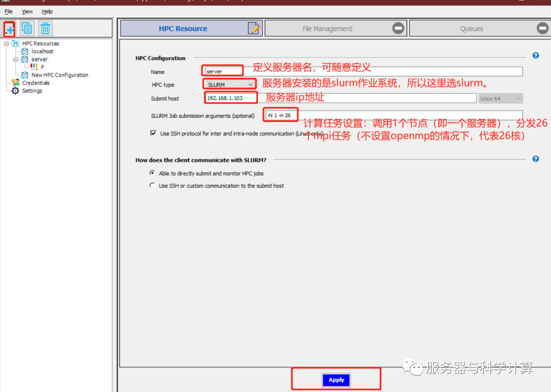
Task: Click the edit pencil icon on HPC Resource tab
Action: (x=254, y=28)
